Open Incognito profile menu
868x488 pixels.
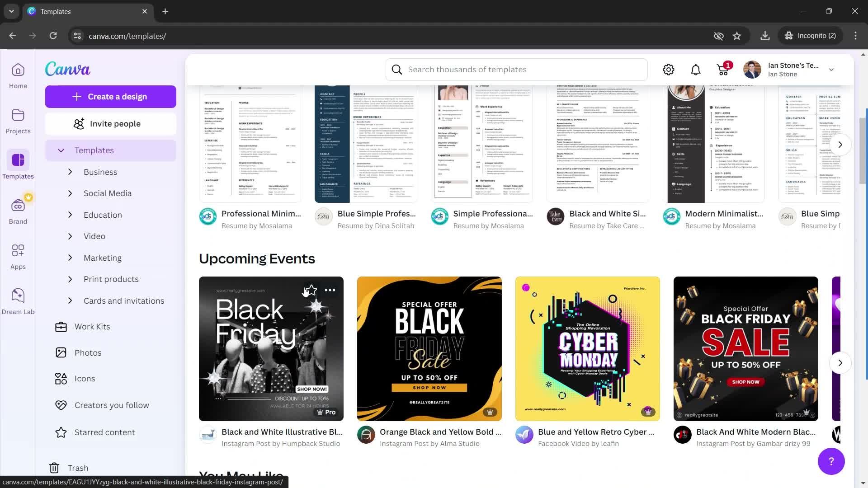(x=810, y=36)
